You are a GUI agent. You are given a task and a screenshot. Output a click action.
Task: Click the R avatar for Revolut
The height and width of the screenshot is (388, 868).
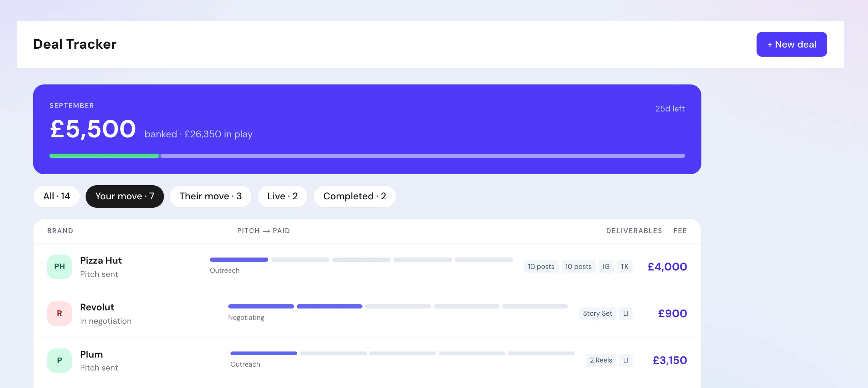click(59, 313)
